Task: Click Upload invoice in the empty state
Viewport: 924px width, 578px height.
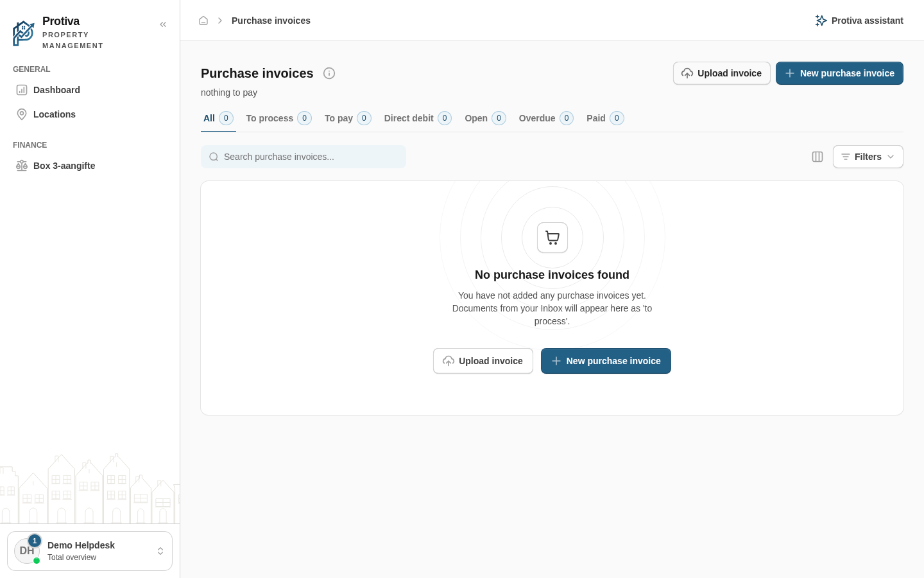Action: 483,361
